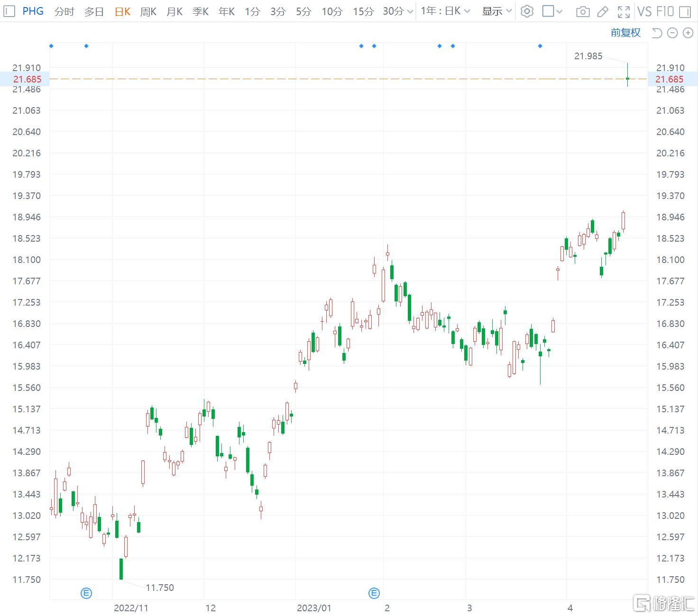The height and width of the screenshot is (616, 698).
Task: Open the 1年 : 日K range dropdown
Action: point(445,11)
